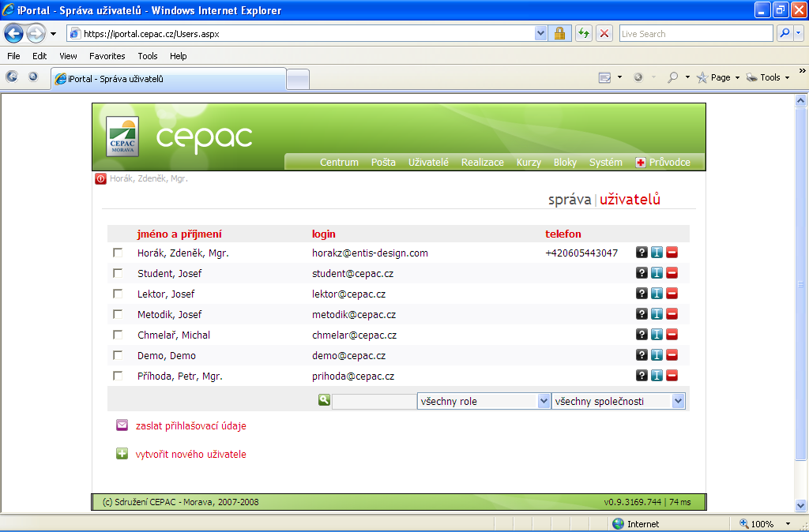Tick the checkbox for Chmelař, Michal
This screenshot has width=809, height=532.
[x=118, y=335]
